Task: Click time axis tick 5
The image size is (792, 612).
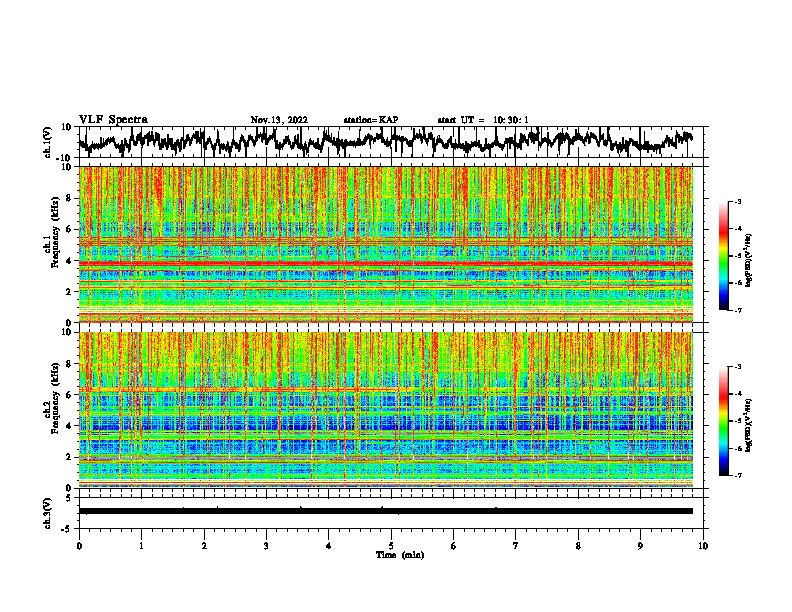Action: [x=391, y=546]
